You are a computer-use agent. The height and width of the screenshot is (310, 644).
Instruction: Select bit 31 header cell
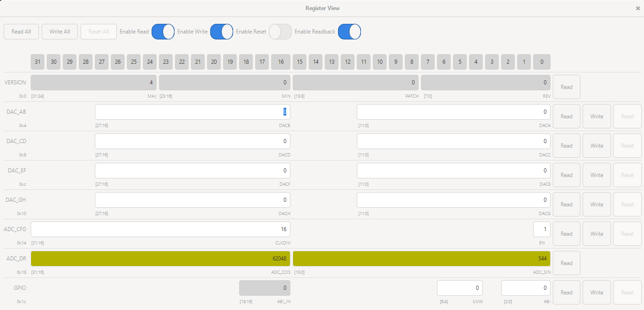(x=38, y=62)
